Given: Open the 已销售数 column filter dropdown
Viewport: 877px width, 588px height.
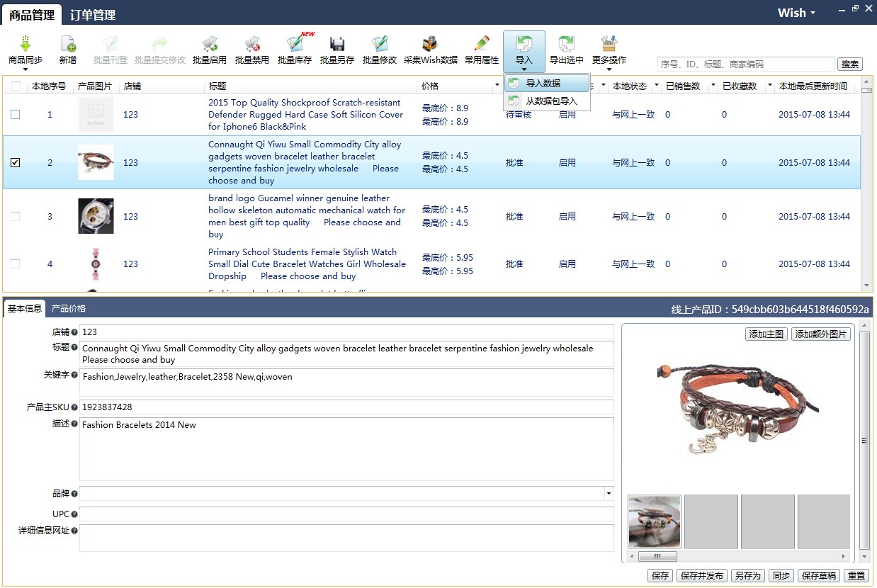Looking at the screenshot, I should 713,86.
